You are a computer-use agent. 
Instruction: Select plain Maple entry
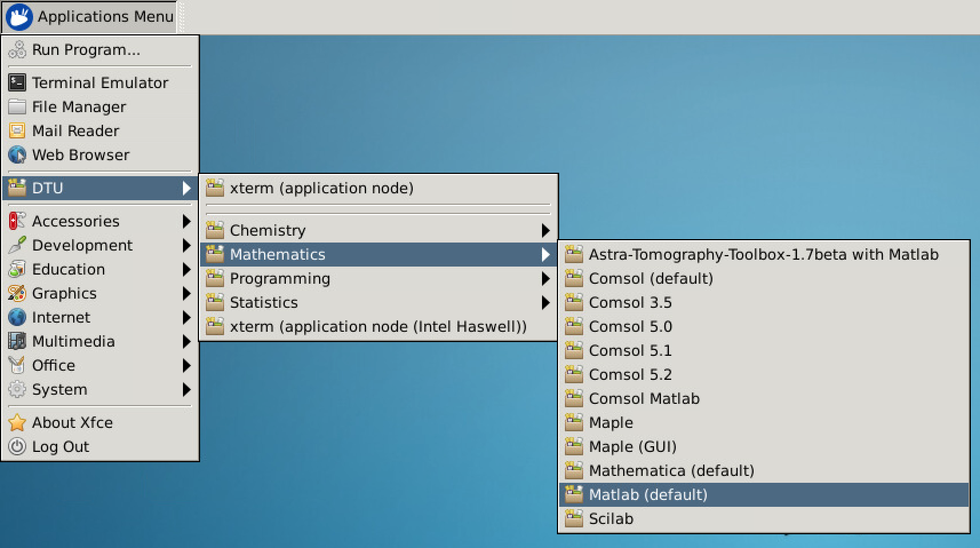[x=764, y=423]
